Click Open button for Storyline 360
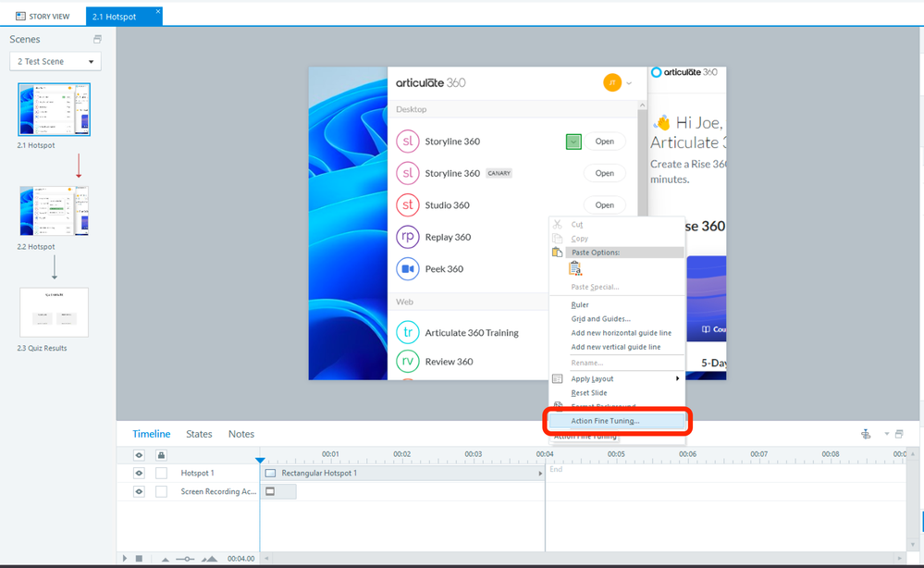 click(x=605, y=142)
